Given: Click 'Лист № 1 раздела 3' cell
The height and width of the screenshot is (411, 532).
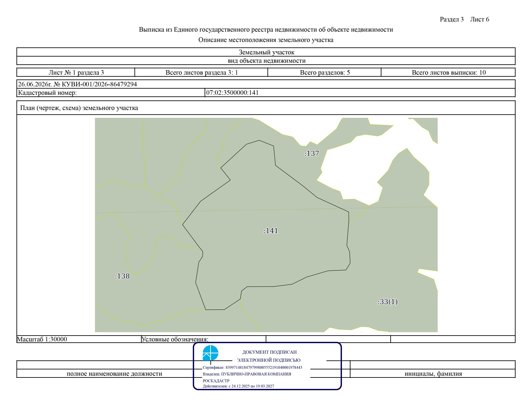Looking at the screenshot, I should click(x=76, y=72).
